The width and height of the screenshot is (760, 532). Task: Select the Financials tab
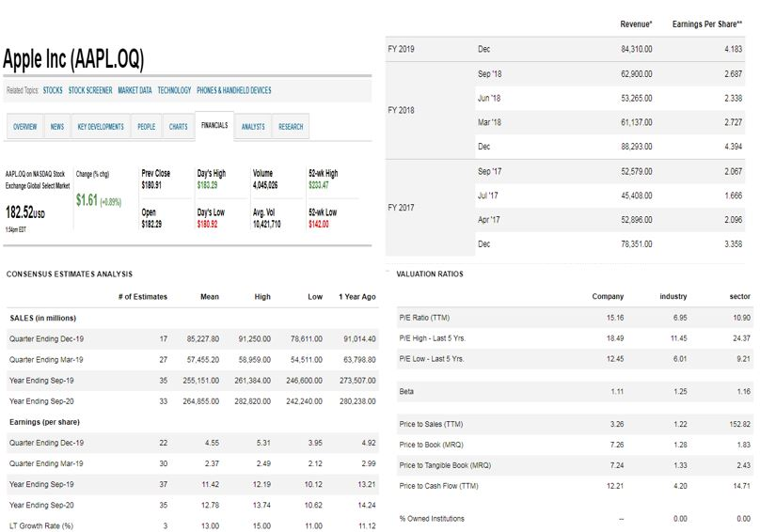click(214, 126)
